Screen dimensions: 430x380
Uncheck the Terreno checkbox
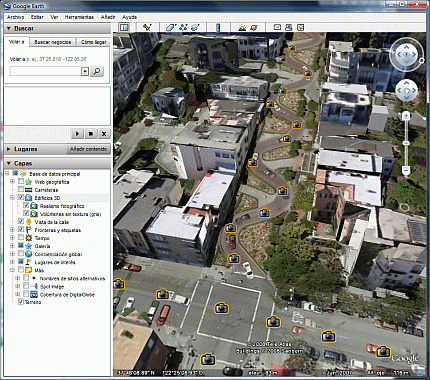point(21,302)
